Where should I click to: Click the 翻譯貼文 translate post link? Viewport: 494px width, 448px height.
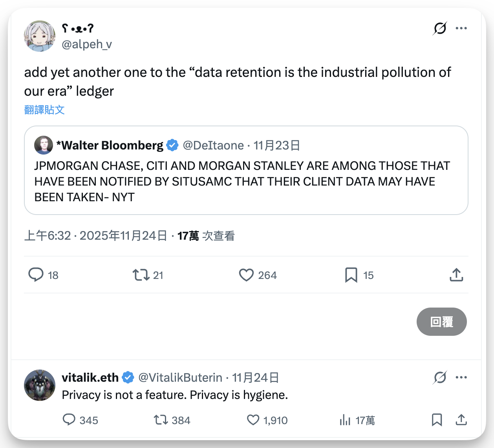click(44, 110)
